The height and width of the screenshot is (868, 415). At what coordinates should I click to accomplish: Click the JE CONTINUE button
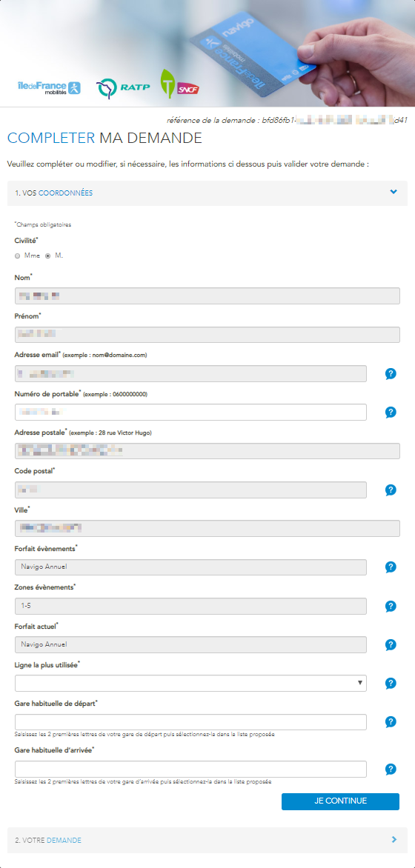pyautogui.click(x=340, y=801)
